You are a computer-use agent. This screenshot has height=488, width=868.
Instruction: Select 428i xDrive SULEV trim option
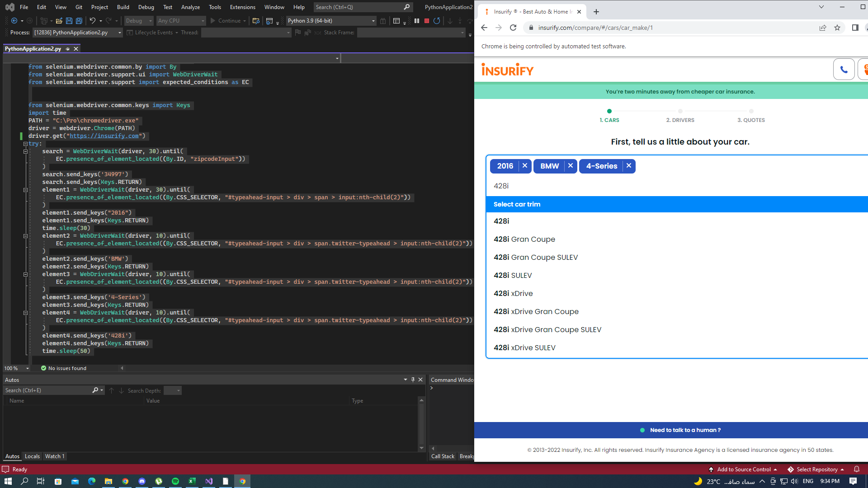677,347
